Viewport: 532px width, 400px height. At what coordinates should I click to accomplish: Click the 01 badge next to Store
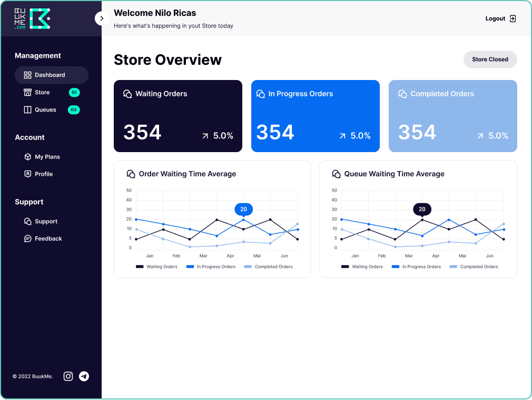74,92
